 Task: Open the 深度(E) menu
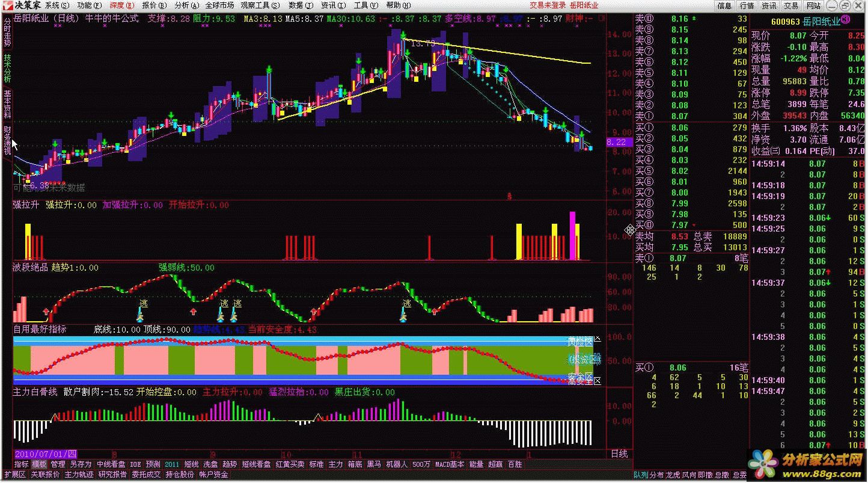pos(121,5)
